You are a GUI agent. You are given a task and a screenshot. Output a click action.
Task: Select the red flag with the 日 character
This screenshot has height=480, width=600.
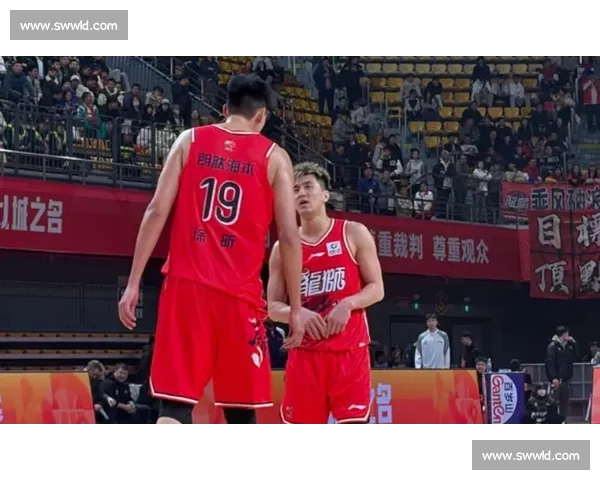(x=549, y=232)
